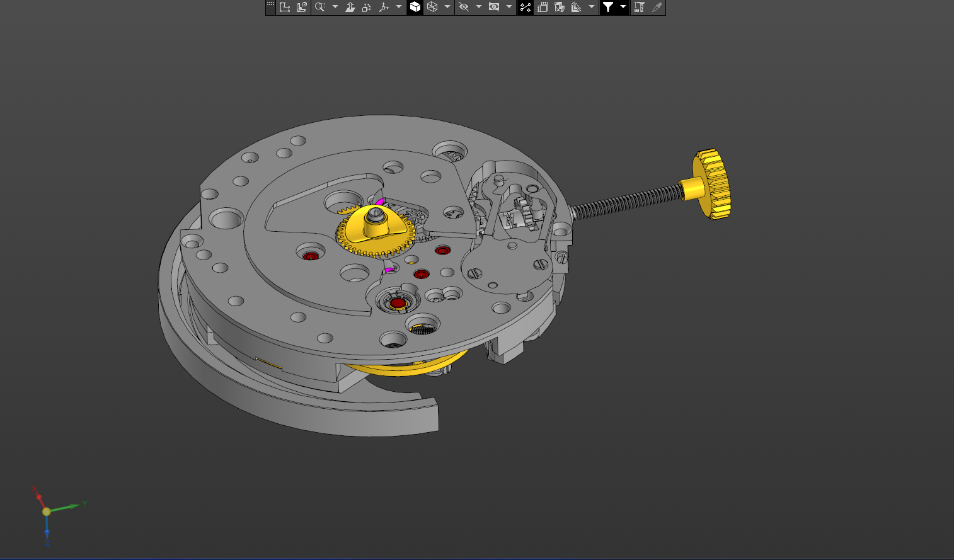Click the yellow crown knob on model
The height and width of the screenshot is (560, 954).
(x=712, y=184)
